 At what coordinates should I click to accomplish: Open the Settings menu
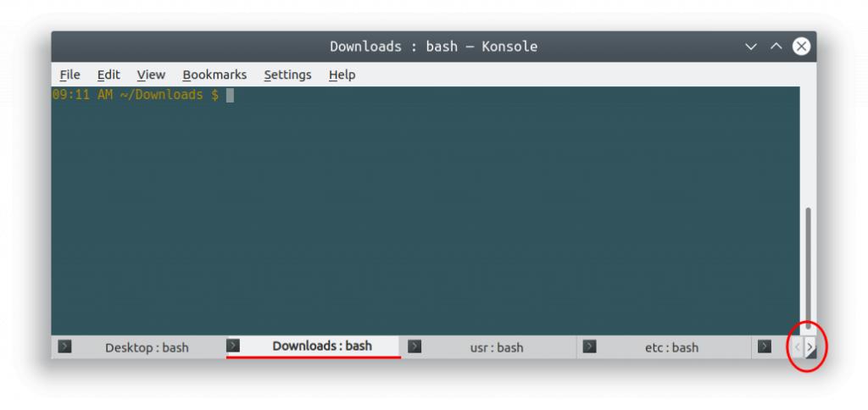(x=287, y=75)
